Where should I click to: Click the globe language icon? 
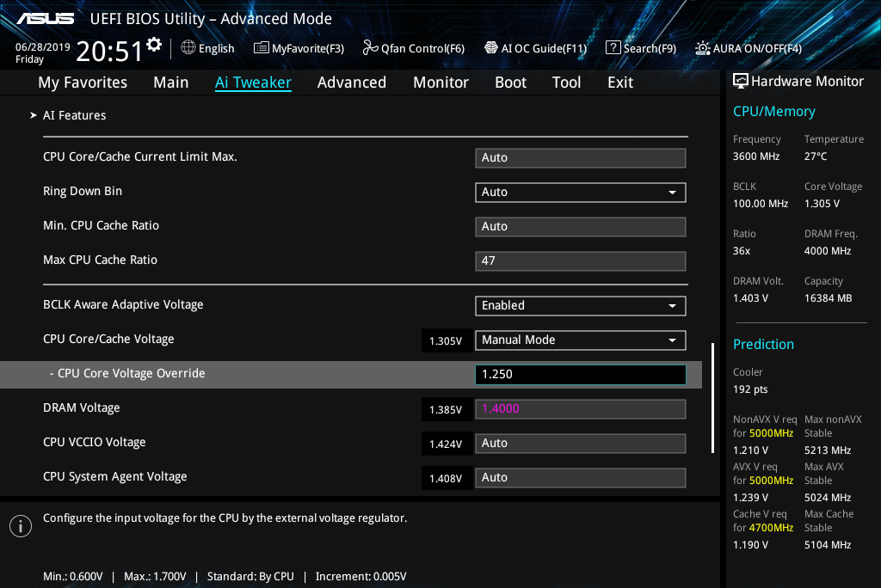[x=188, y=48]
